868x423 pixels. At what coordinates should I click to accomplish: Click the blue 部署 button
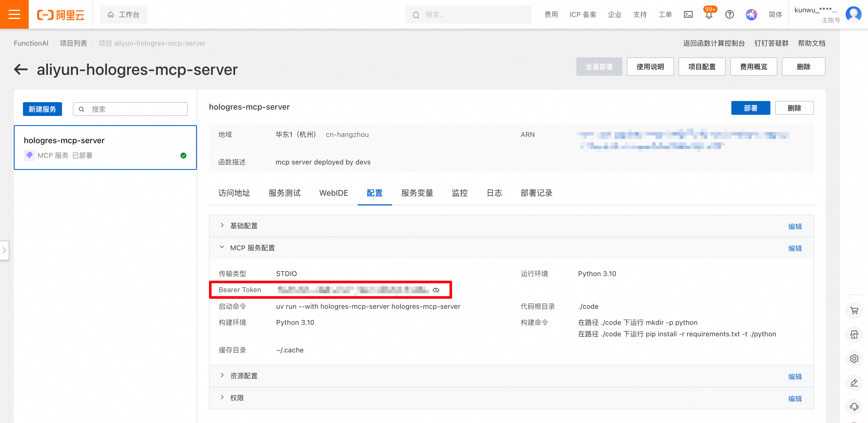[x=750, y=108]
